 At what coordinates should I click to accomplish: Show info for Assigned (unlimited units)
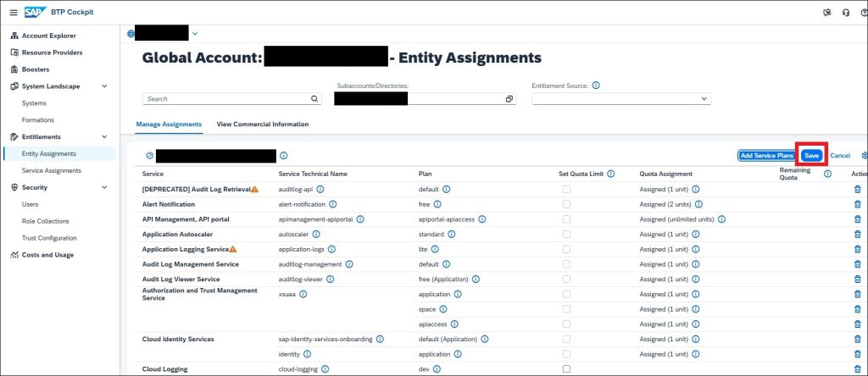[x=721, y=219]
